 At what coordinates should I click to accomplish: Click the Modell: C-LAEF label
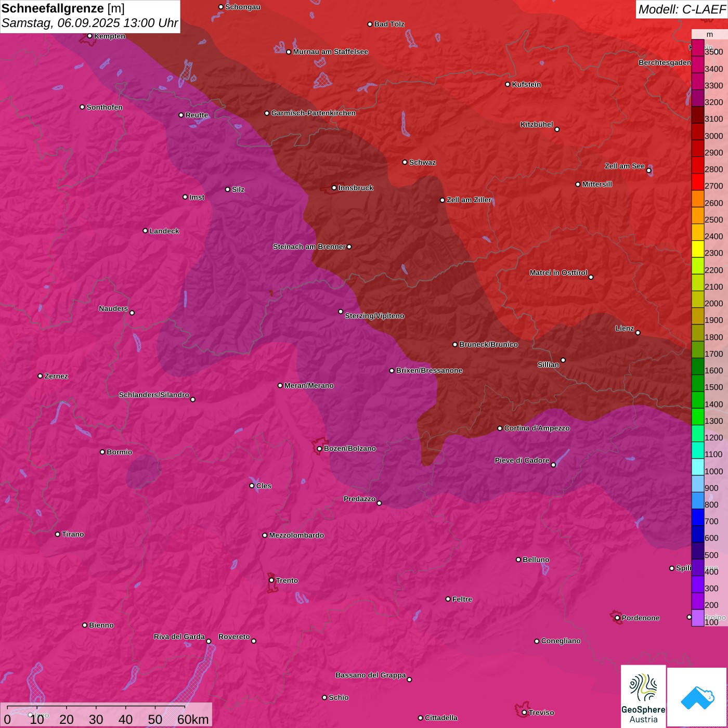682,9
